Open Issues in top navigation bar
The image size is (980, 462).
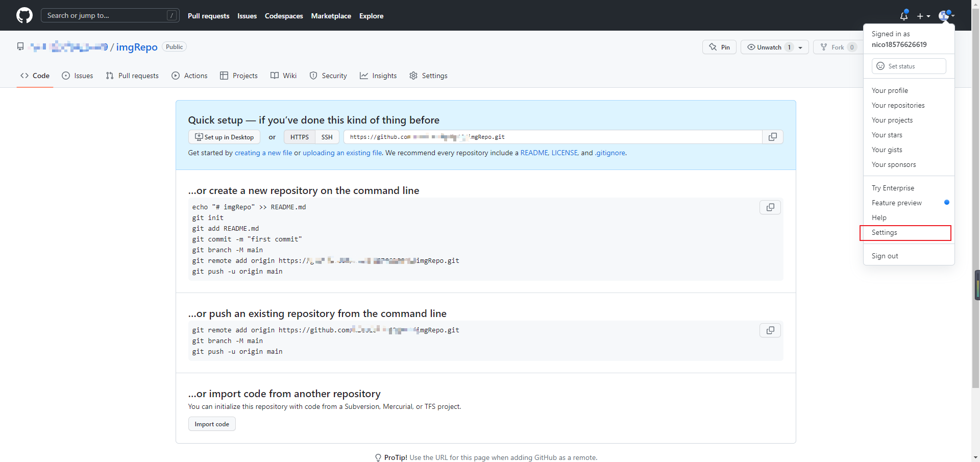247,16
